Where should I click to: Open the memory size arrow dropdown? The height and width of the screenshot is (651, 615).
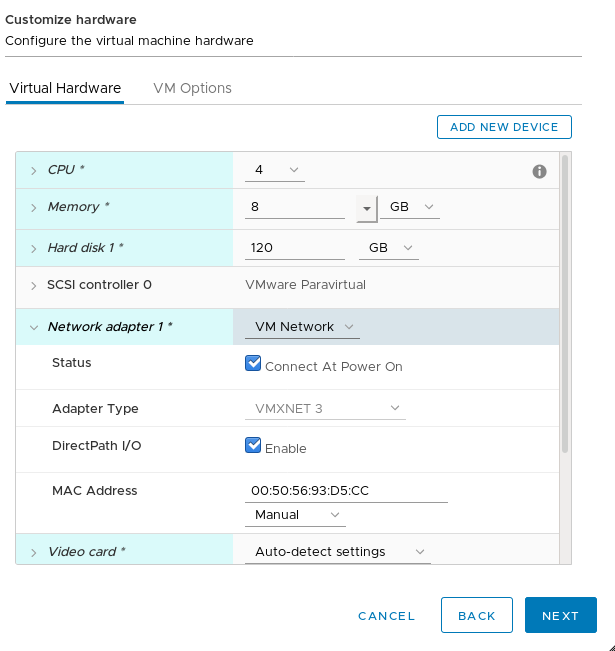click(367, 207)
